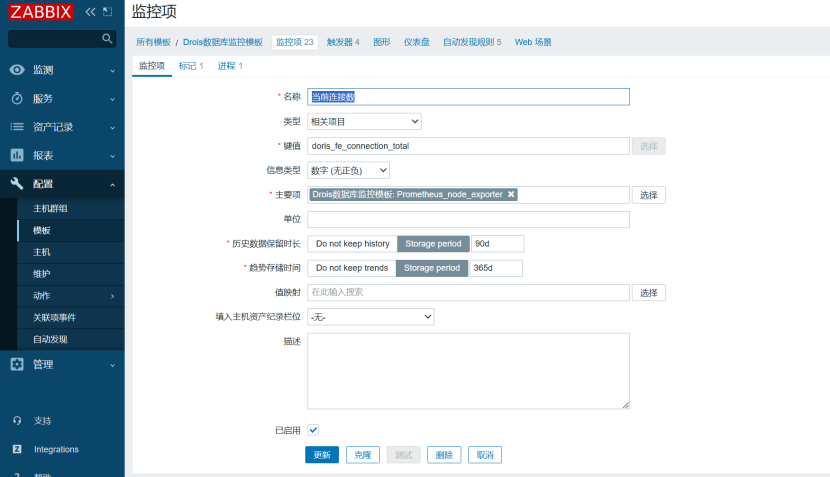Viewport: 830px width, 477px height.
Task: Open 填入主机资产纪录栏位 dropdown
Action: click(371, 317)
